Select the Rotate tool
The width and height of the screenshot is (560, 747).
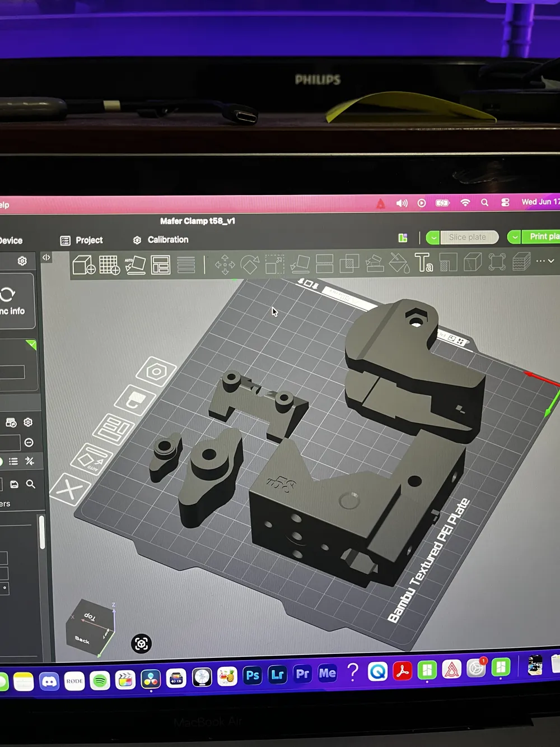tap(250, 264)
